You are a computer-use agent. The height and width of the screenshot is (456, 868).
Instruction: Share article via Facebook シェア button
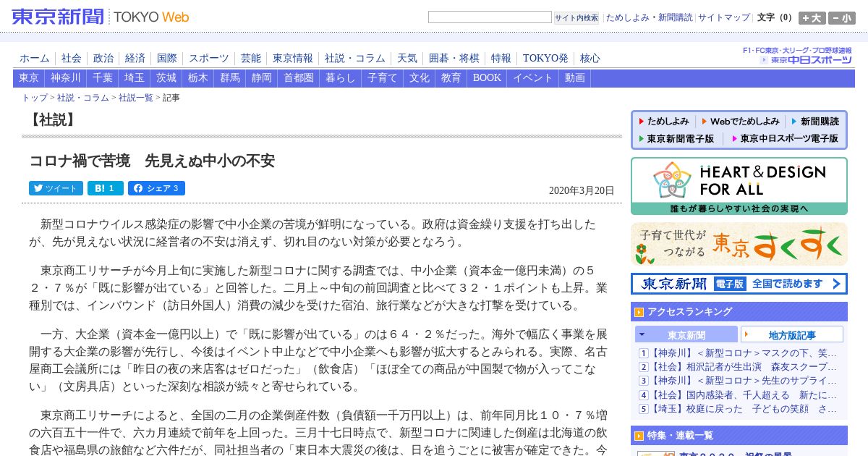(x=156, y=188)
